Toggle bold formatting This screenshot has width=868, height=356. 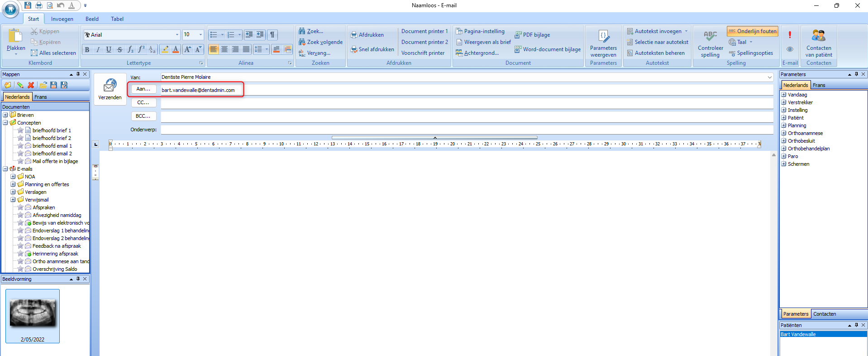click(x=87, y=49)
